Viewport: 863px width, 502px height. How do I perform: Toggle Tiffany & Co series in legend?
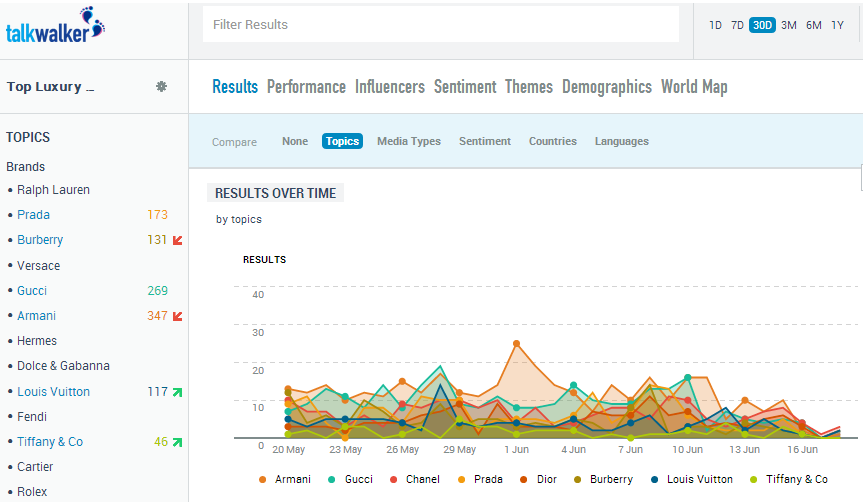pos(789,479)
